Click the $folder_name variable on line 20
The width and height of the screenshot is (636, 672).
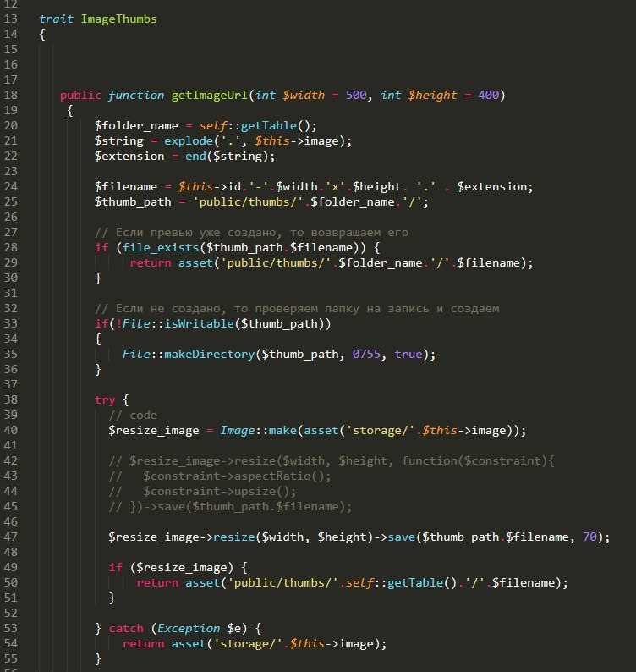[x=136, y=126]
